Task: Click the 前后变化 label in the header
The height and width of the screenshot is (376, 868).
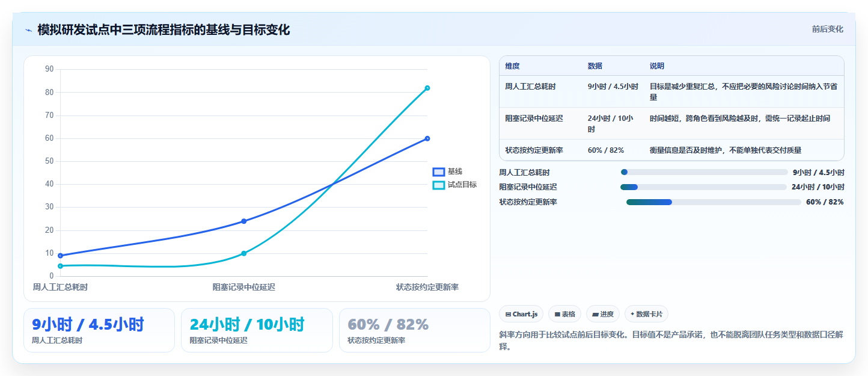Action: [x=827, y=29]
